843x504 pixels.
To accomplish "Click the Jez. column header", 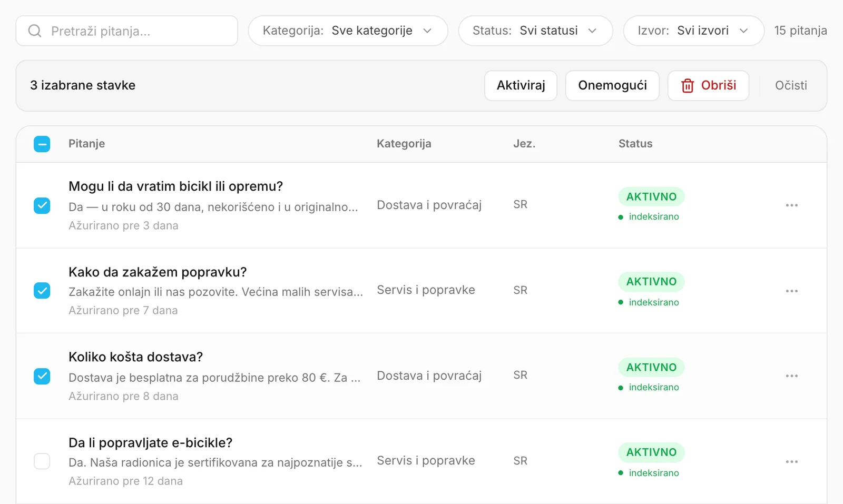I will click(x=524, y=144).
